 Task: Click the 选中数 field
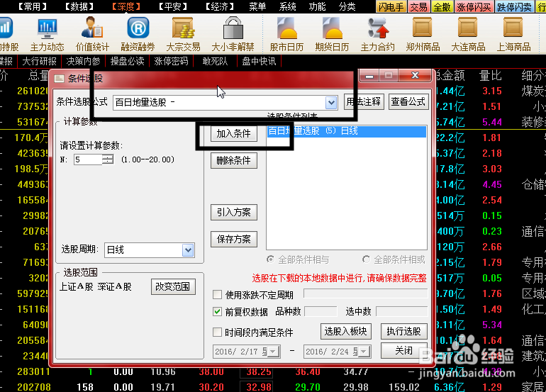pyautogui.click(x=401, y=312)
